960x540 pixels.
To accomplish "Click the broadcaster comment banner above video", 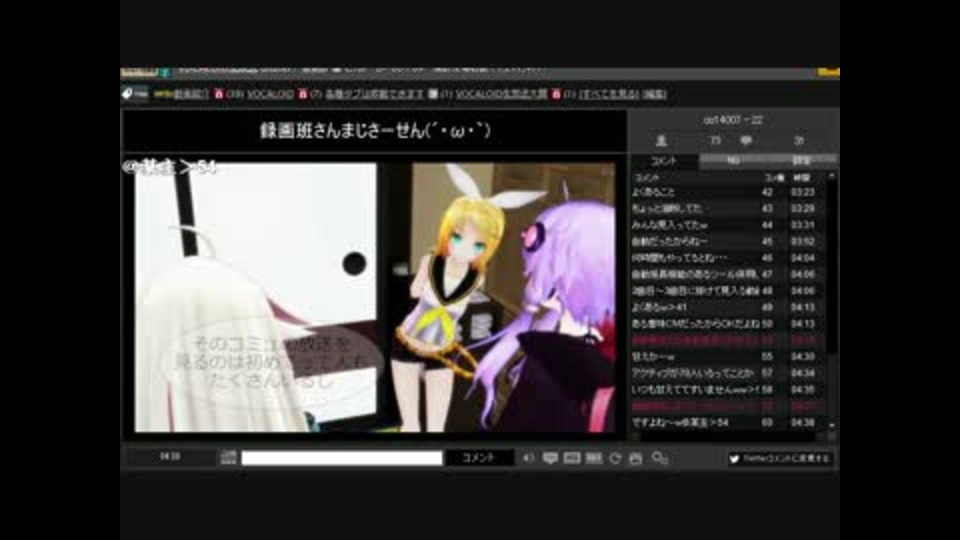I will [374, 131].
